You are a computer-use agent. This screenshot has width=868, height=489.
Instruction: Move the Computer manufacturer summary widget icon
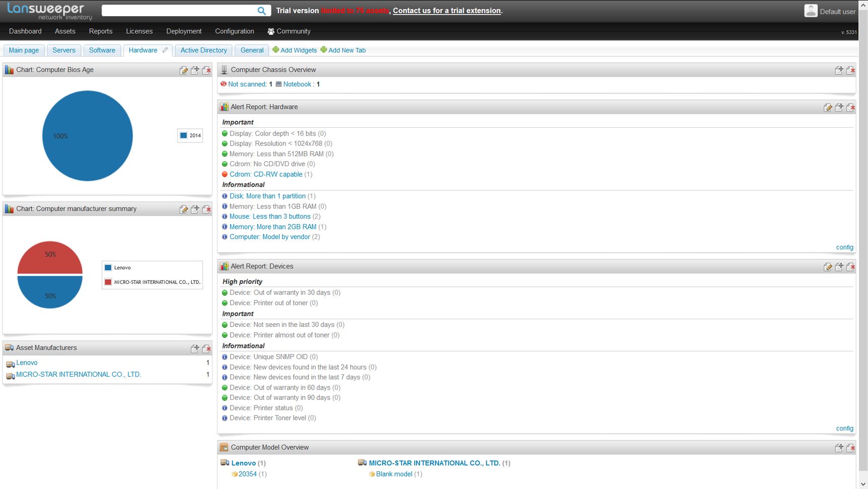tap(195, 209)
